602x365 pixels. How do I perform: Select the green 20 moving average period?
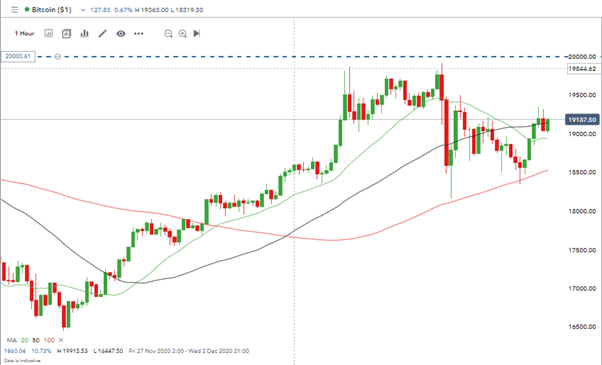tap(25, 340)
